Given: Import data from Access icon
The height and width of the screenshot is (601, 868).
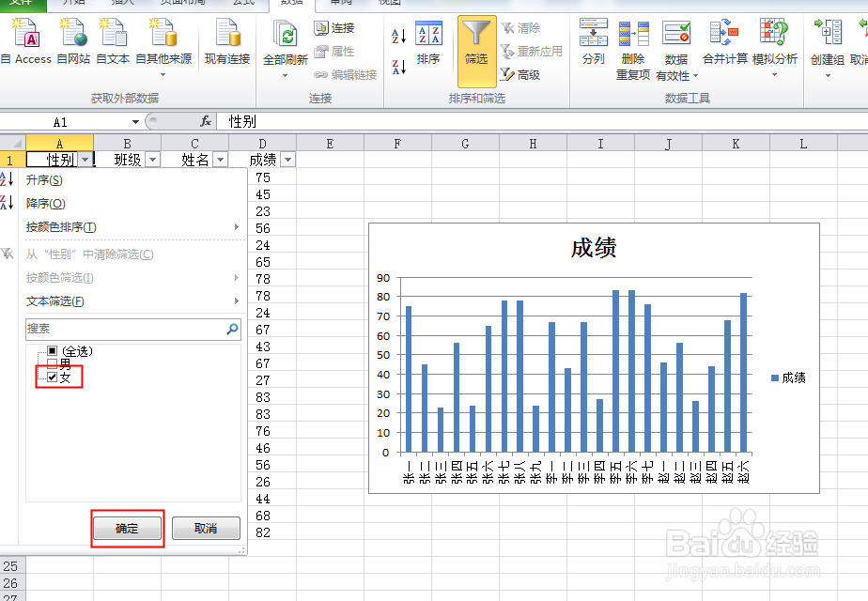Looking at the screenshot, I should pyautogui.click(x=26, y=41).
